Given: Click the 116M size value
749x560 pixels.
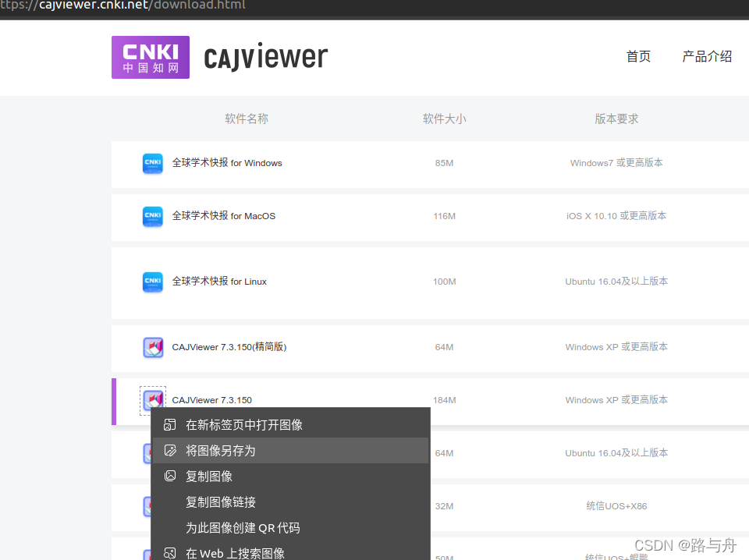Looking at the screenshot, I should point(444,216).
